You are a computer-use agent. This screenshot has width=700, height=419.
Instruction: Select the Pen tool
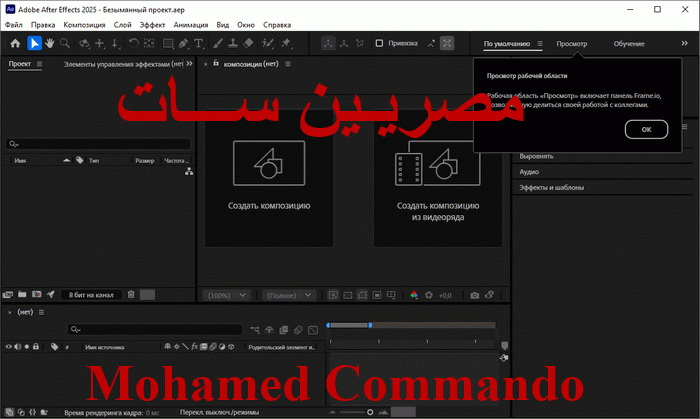point(185,43)
